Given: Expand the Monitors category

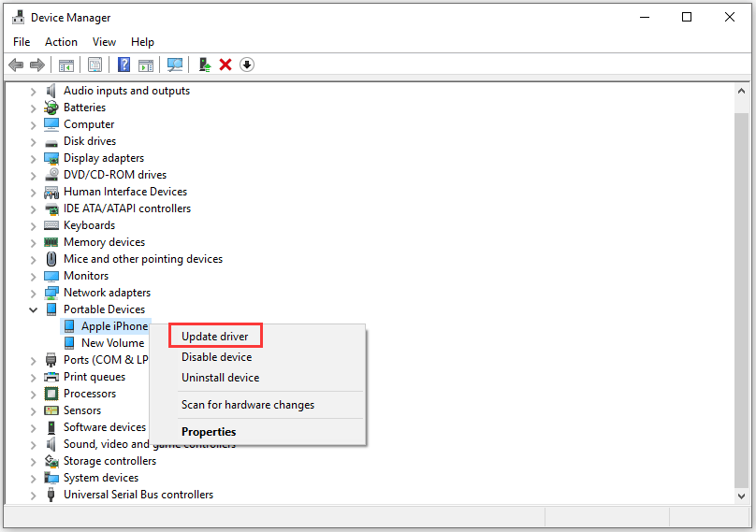Looking at the screenshot, I should pyautogui.click(x=34, y=276).
